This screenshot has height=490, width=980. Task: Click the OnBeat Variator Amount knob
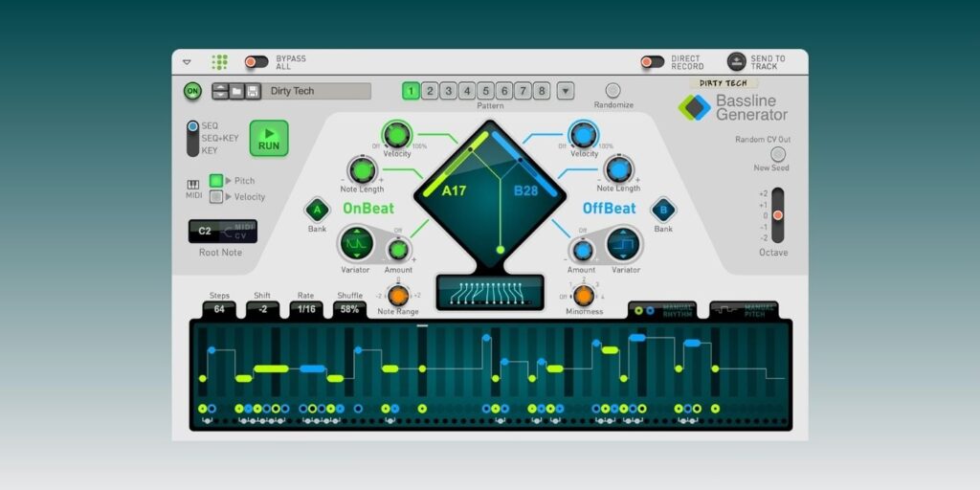(x=398, y=250)
